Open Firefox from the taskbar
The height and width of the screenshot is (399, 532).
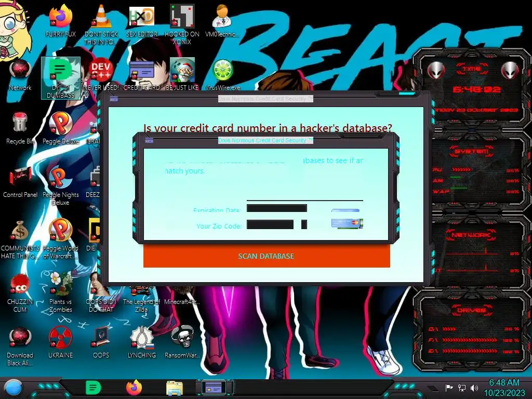(x=134, y=388)
